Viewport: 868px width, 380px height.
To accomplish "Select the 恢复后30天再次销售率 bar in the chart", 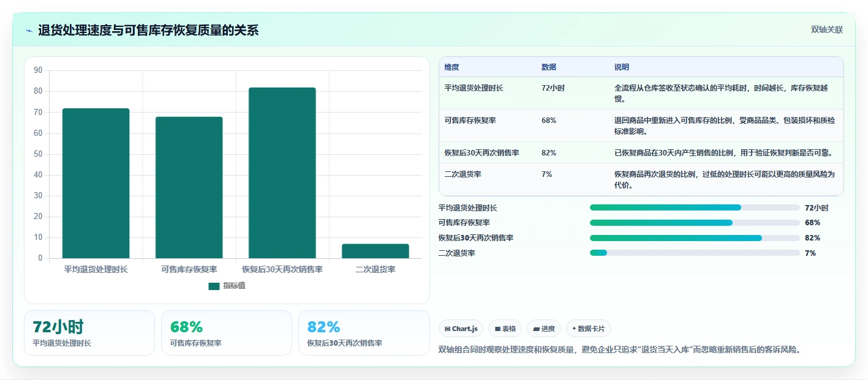I will pyautogui.click(x=282, y=173).
